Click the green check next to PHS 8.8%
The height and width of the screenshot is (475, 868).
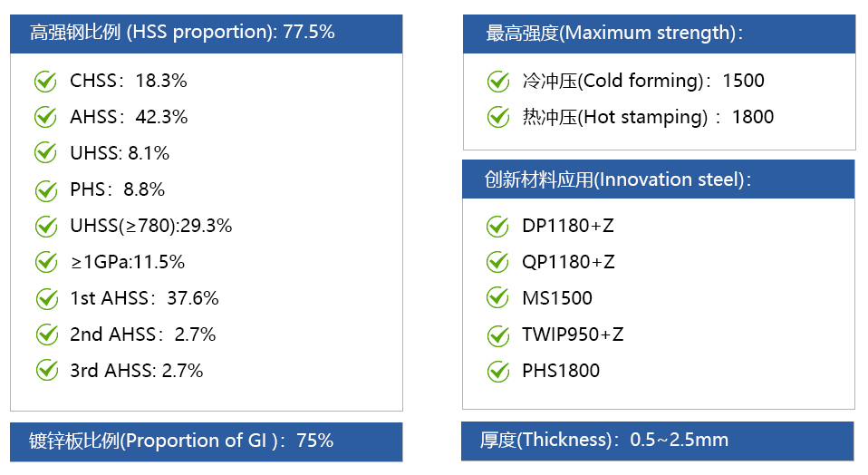tap(46, 189)
